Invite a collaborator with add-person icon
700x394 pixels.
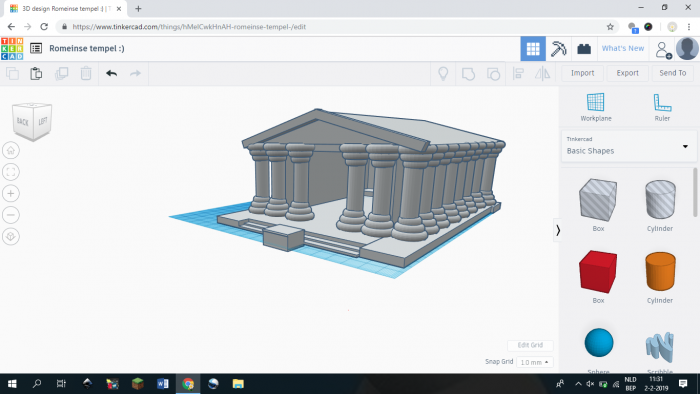point(663,49)
